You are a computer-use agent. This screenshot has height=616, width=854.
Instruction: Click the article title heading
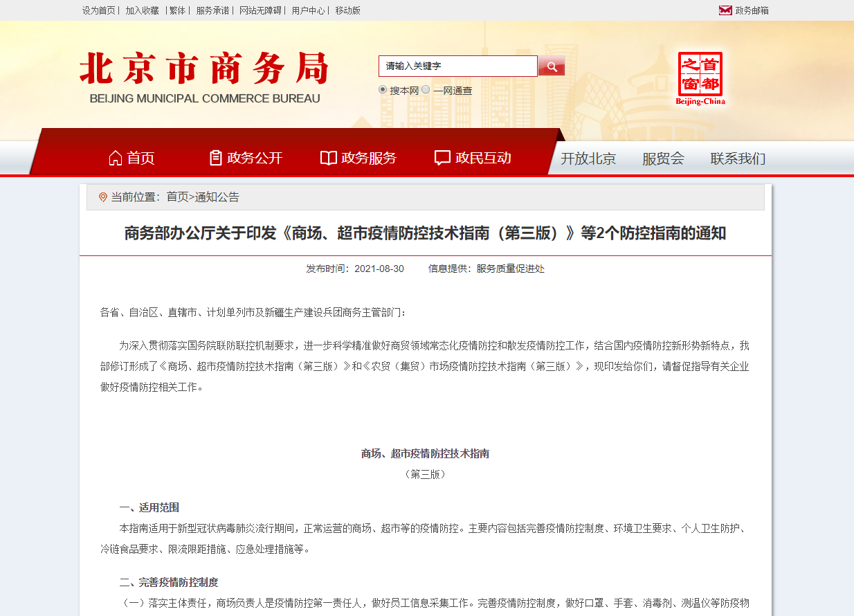(425, 233)
